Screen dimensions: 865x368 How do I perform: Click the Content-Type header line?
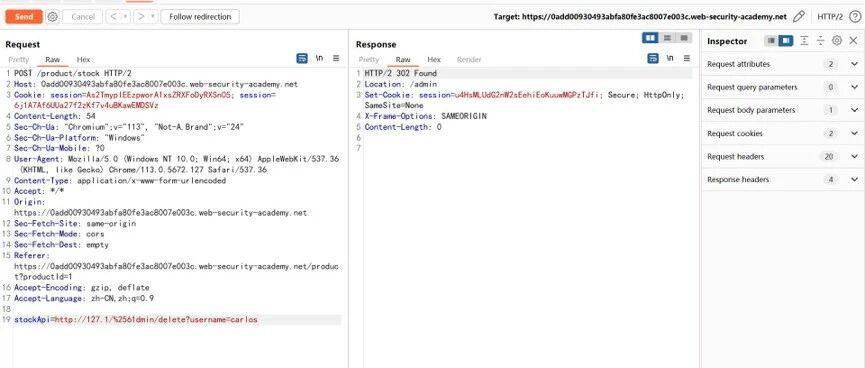(x=120, y=180)
